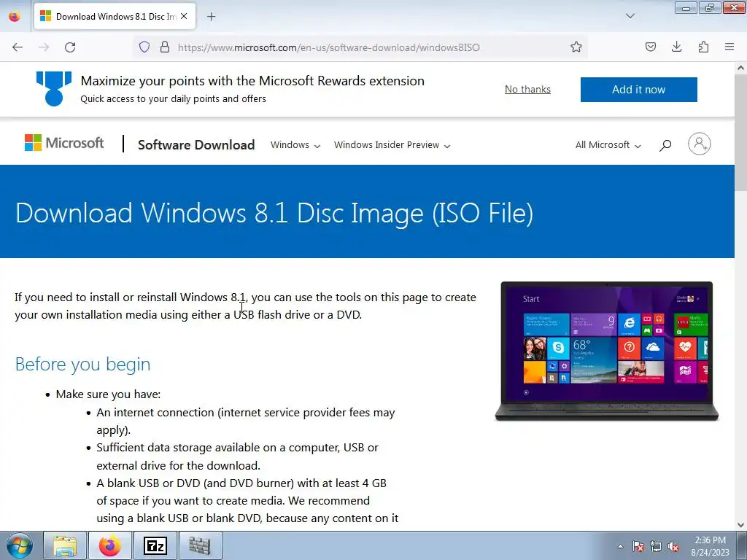Click the scrollbar up arrow
This screenshot has height=560, width=747.
(x=740, y=68)
